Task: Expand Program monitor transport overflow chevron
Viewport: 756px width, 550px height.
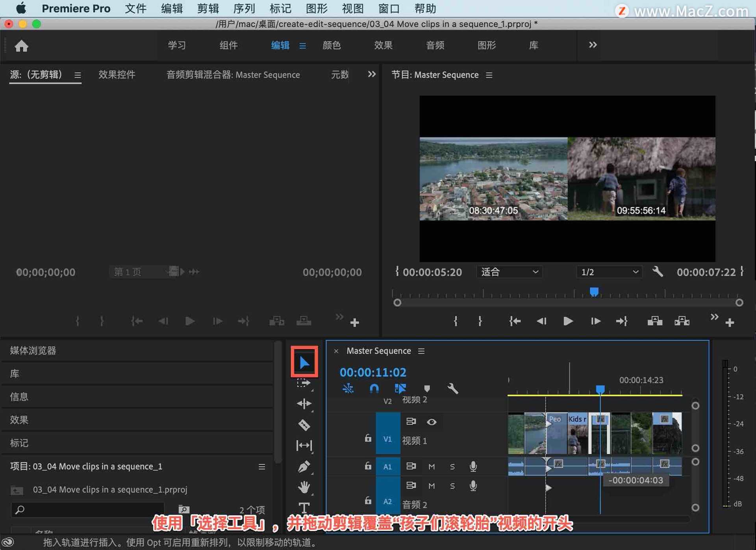Action: (714, 317)
